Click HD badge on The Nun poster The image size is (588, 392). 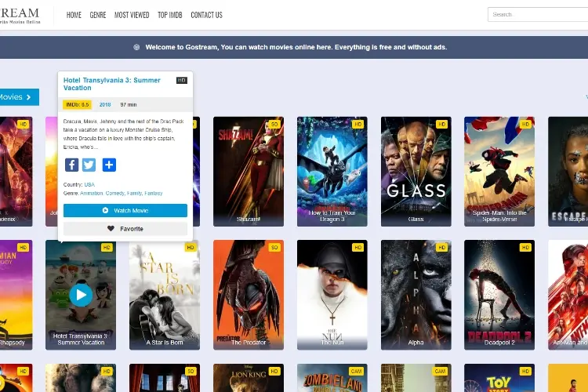pos(358,248)
